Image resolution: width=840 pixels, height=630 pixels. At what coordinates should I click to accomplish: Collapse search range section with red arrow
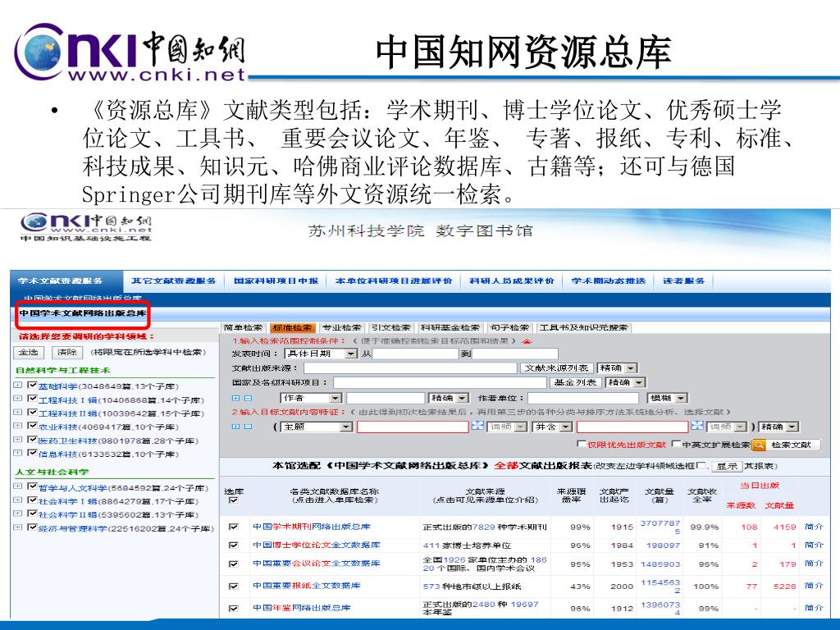click(527, 340)
